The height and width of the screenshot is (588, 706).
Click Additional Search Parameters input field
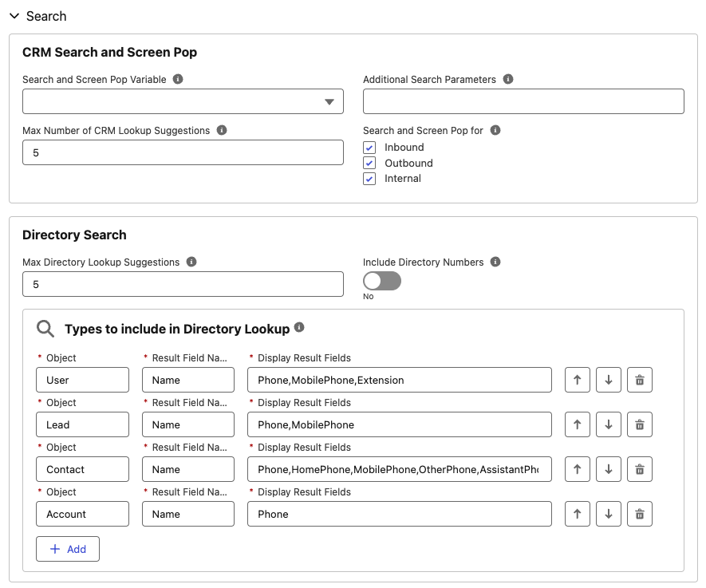[523, 101]
